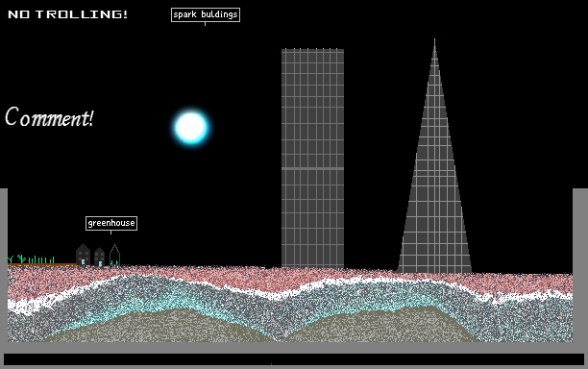Click the yellow tip atop the pyramid tower

pos(434,39)
